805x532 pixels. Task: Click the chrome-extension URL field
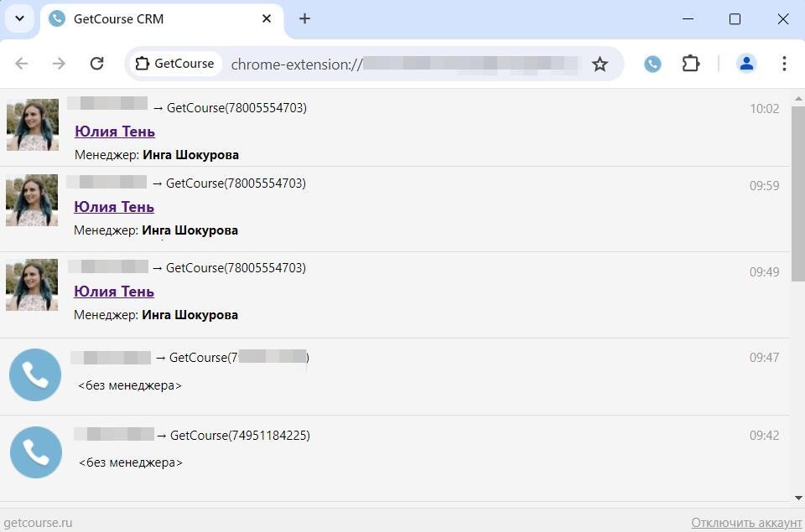point(404,65)
